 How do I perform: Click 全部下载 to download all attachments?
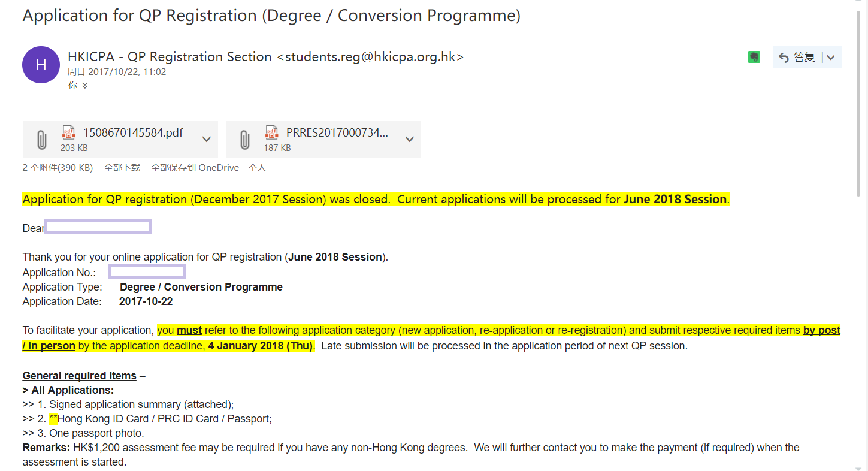[x=122, y=168]
